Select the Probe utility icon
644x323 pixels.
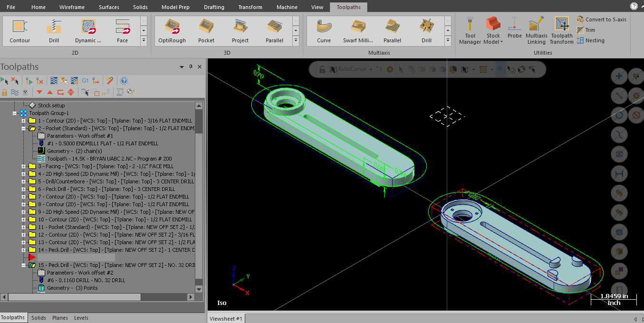[x=514, y=28]
